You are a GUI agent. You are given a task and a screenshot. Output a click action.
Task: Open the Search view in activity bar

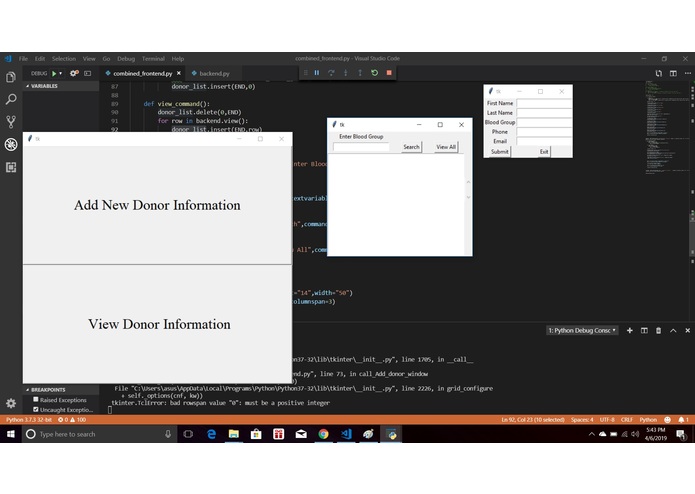click(x=11, y=99)
